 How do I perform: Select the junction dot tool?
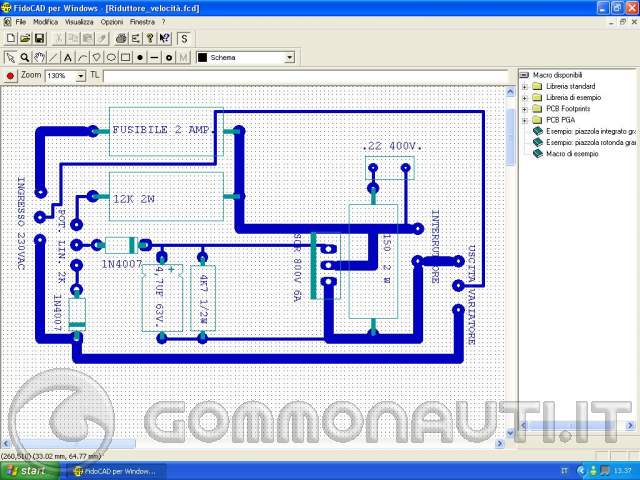[x=140, y=58]
